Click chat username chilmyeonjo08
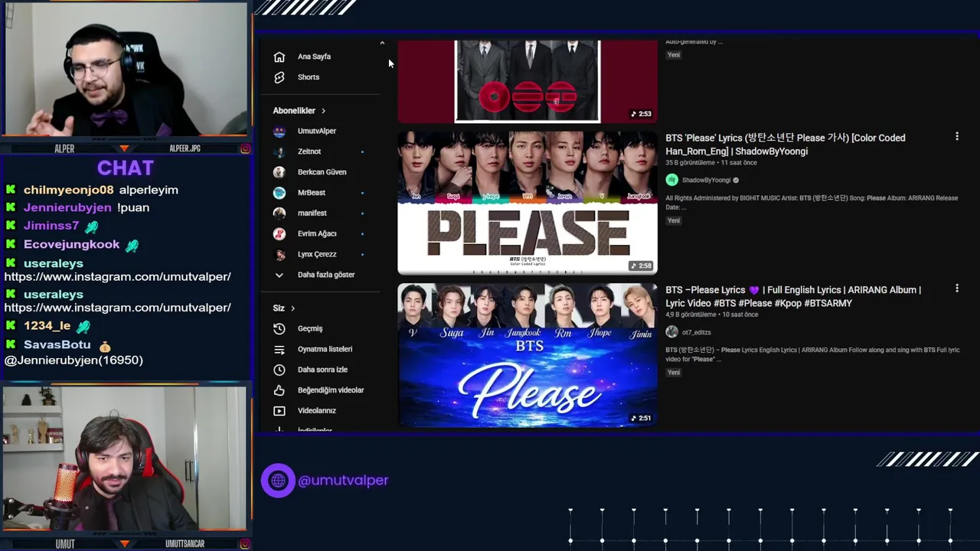The image size is (980, 551). pyautogui.click(x=68, y=190)
